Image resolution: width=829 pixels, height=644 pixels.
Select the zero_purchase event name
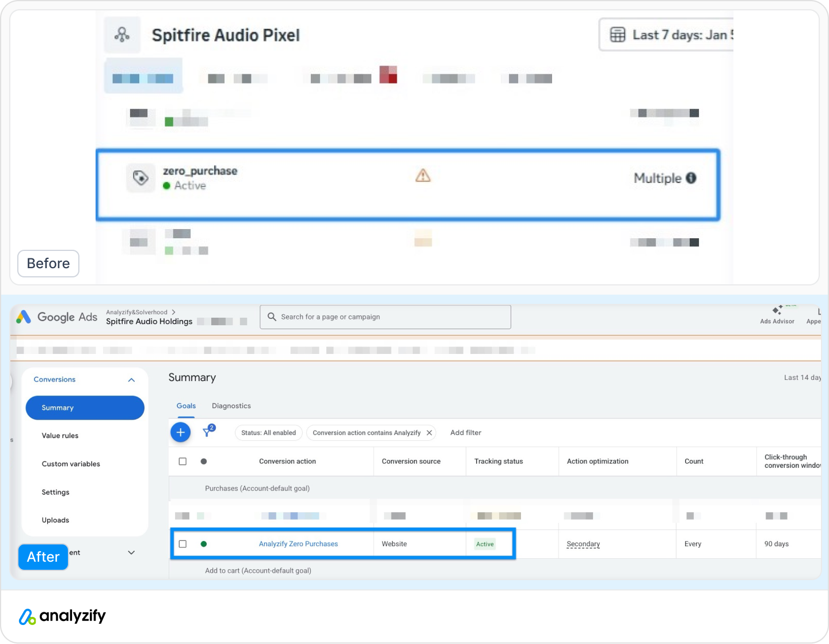pyautogui.click(x=200, y=171)
